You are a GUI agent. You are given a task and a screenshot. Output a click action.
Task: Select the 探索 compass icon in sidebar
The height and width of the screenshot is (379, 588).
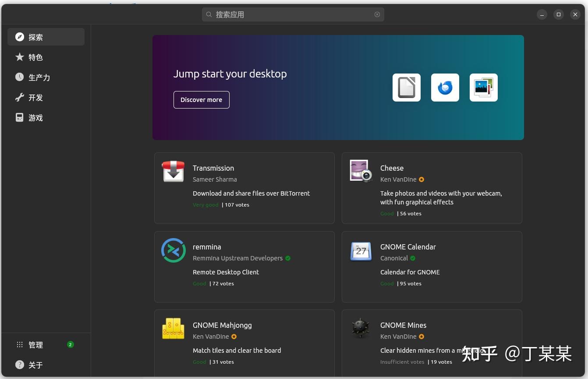pyautogui.click(x=20, y=37)
